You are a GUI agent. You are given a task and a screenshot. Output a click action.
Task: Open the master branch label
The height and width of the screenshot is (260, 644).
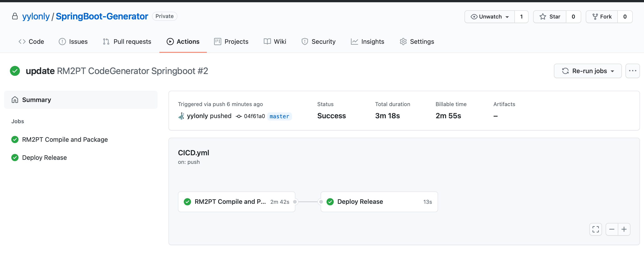pyautogui.click(x=279, y=116)
